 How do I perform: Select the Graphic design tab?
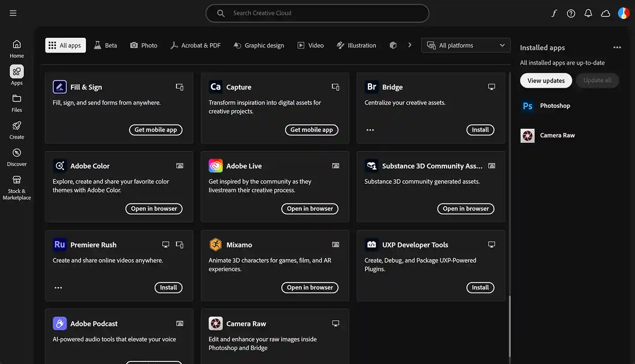point(259,45)
